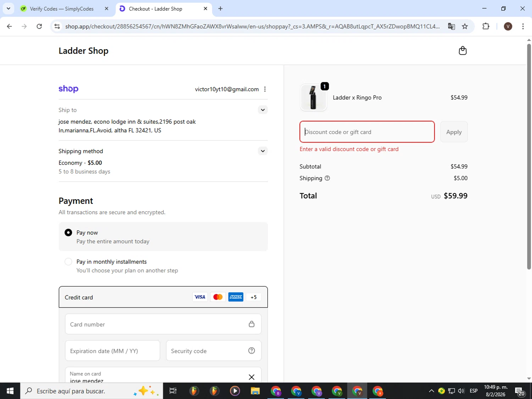Viewport: 532px width, 399px height.
Task: Open Task View on the taskbar
Action: click(173, 391)
